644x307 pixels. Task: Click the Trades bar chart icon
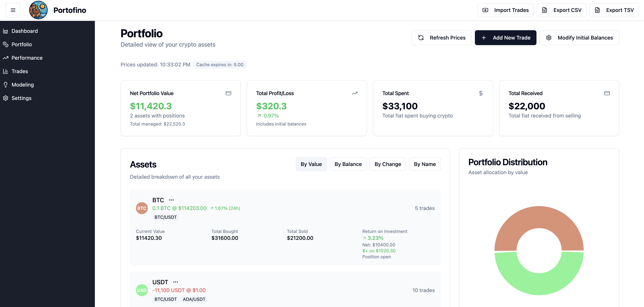[x=5, y=71]
